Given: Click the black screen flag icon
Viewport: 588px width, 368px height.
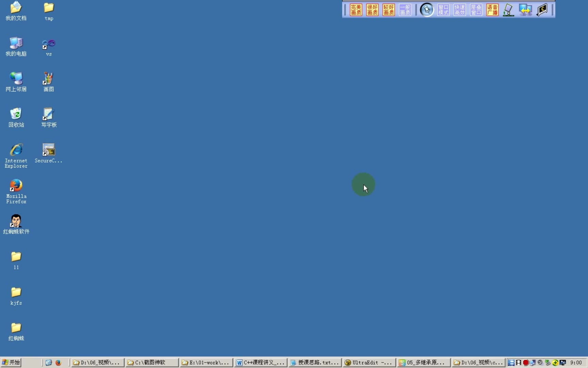Looking at the screenshot, I should point(542,10).
